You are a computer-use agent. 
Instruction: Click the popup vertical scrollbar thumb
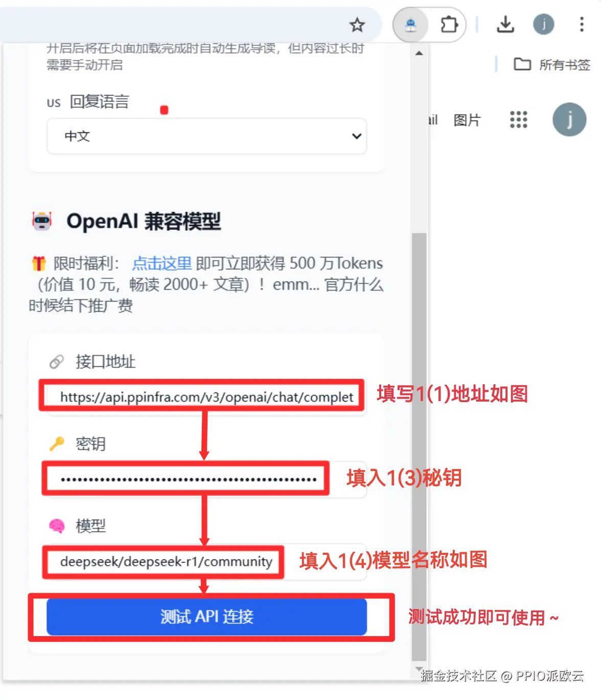[419, 447]
